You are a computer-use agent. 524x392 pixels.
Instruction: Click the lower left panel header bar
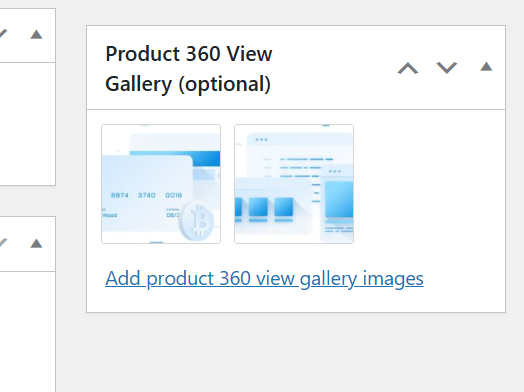28,244
